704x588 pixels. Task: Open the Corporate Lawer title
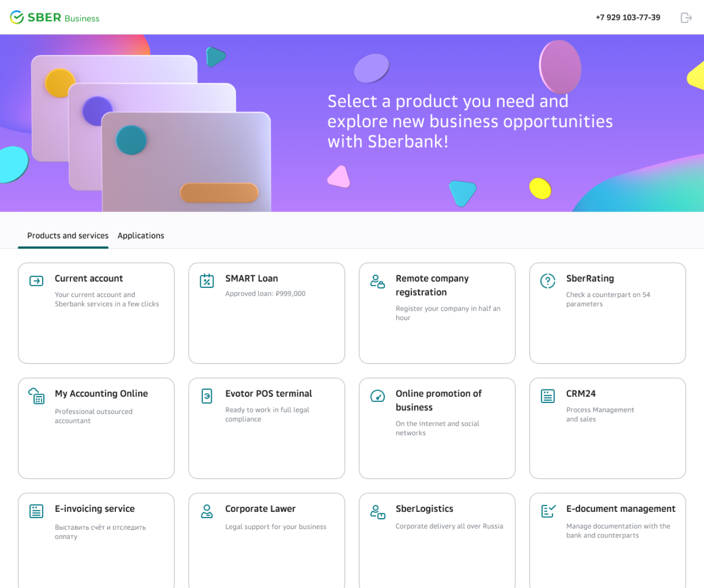(260, 509)
